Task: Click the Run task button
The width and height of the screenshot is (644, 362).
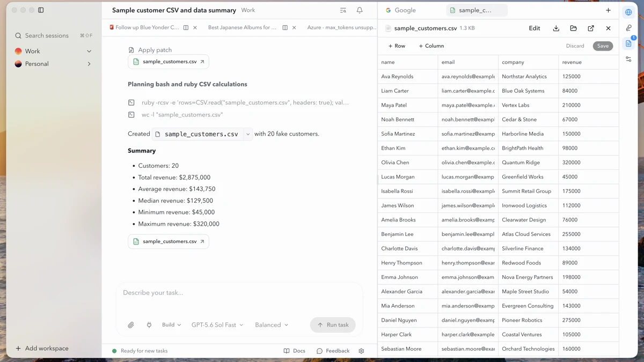Action: point(333,325)
